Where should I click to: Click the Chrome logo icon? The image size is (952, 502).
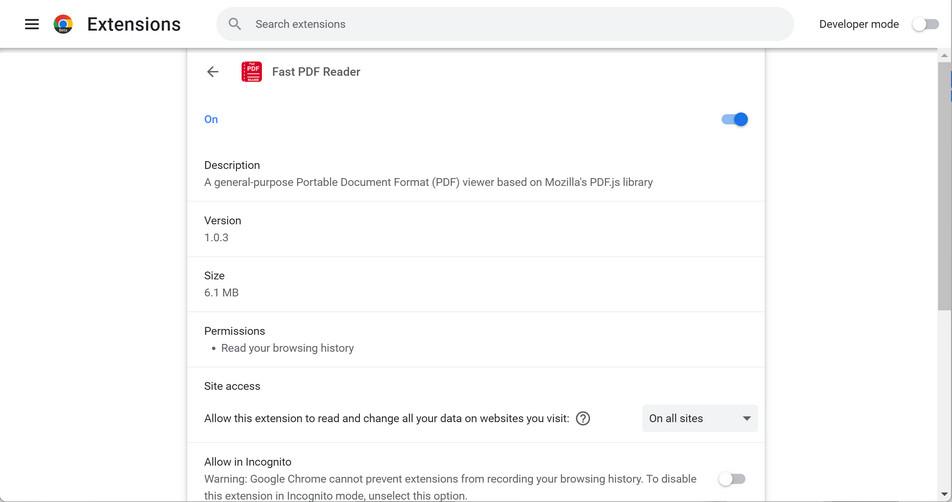tap(63, 24)
